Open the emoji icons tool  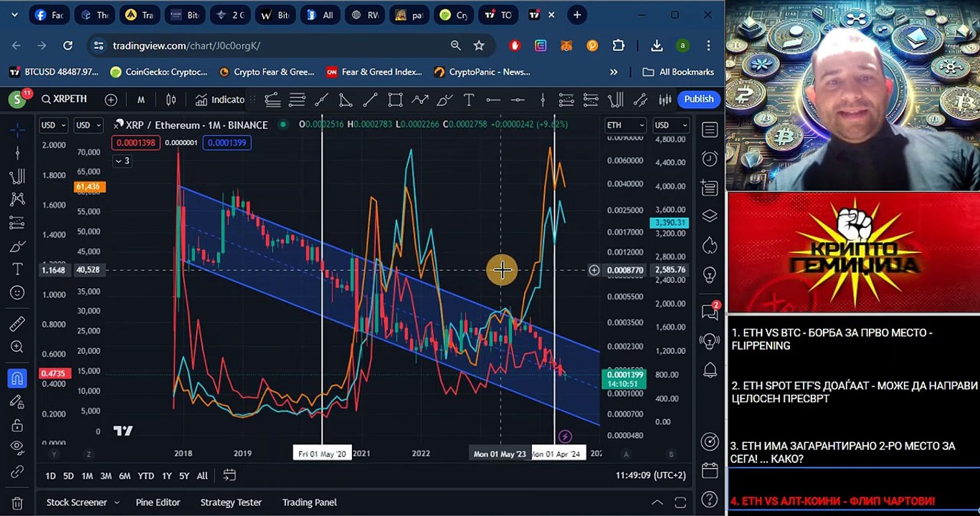(x=18, y=292)
